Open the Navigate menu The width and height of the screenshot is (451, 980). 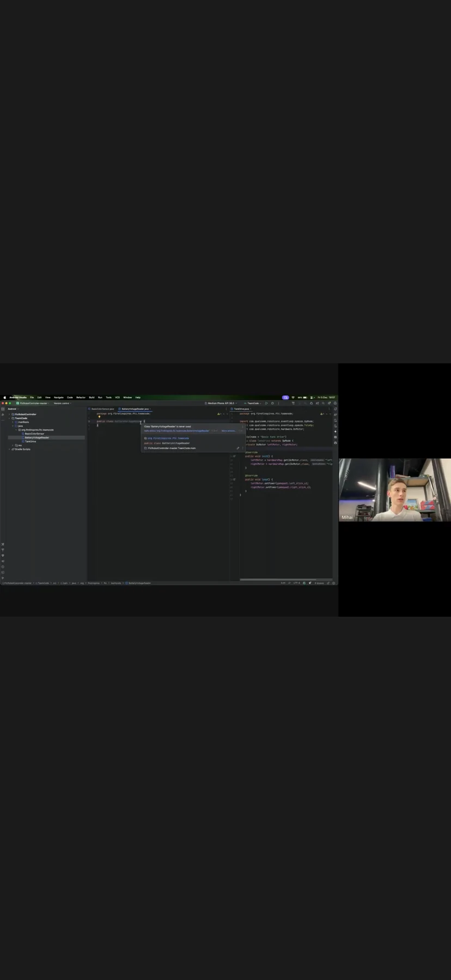point(58,397)
